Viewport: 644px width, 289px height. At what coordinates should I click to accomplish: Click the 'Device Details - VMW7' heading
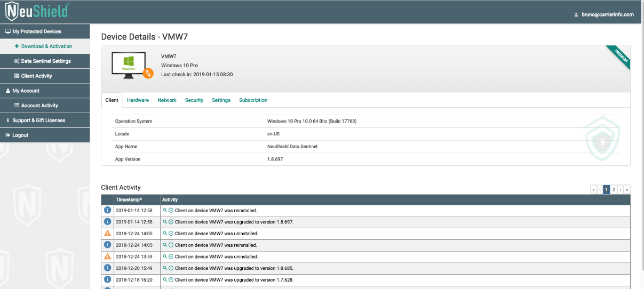pos(145,37)
